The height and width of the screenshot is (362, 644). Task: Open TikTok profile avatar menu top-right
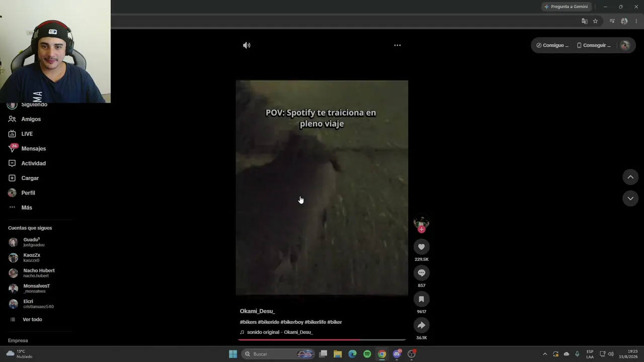(625, 45)
